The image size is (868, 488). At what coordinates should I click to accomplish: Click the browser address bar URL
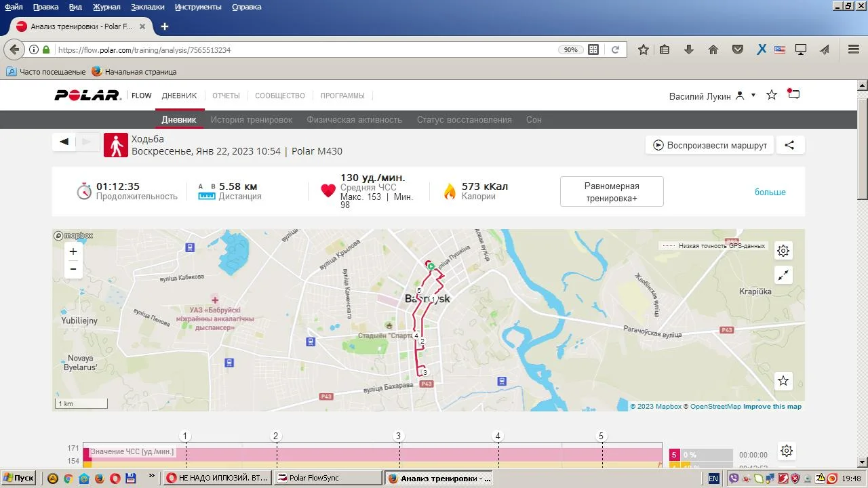pyautogui.click(x=305, y=50)
